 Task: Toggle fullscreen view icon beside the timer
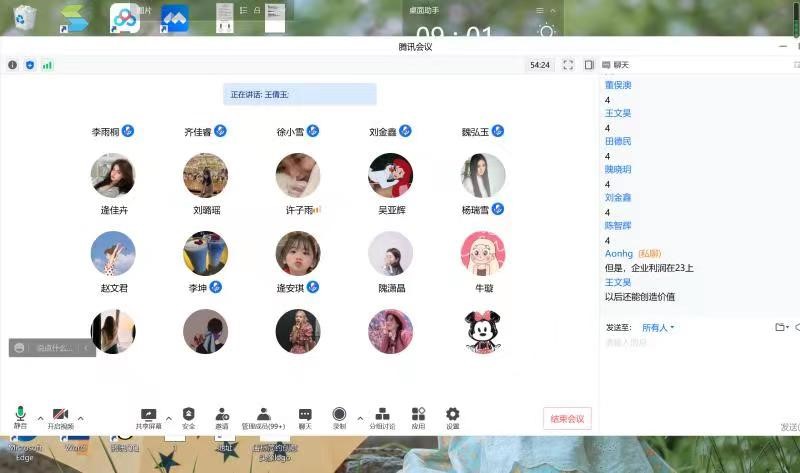click(568, 65)
